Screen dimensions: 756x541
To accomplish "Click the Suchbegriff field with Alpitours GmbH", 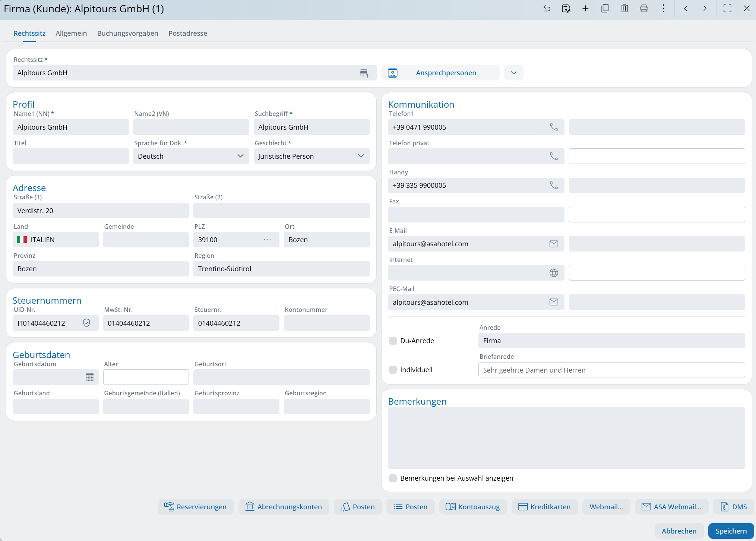I will coord(311,127).
